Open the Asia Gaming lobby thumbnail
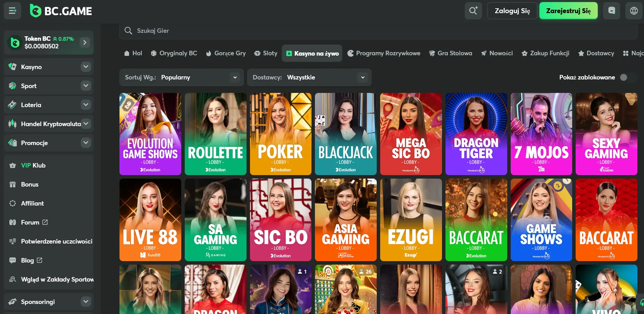The width and height of the screenshot is (644, 314). 346,220
